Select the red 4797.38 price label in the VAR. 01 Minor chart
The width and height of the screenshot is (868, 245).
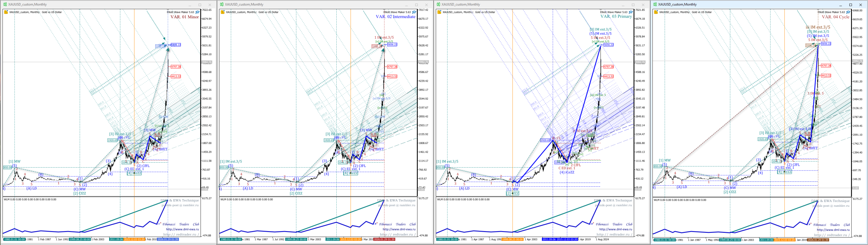click(176, 67)
